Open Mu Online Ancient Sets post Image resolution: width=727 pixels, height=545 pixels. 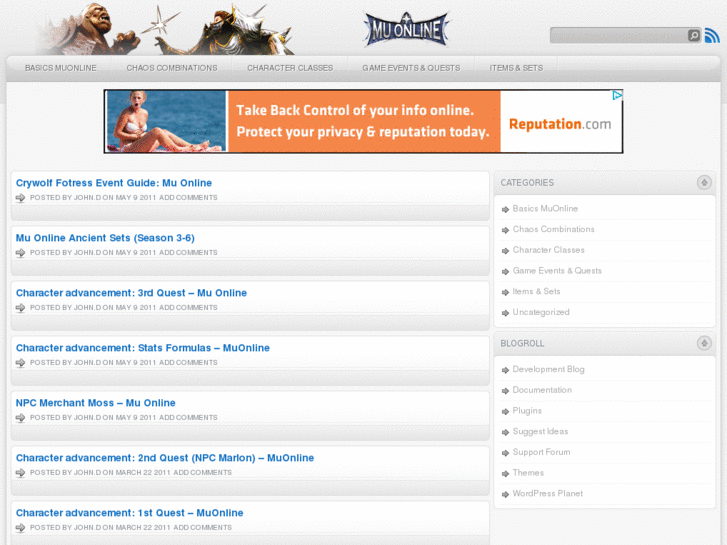(x=105, y=238)
